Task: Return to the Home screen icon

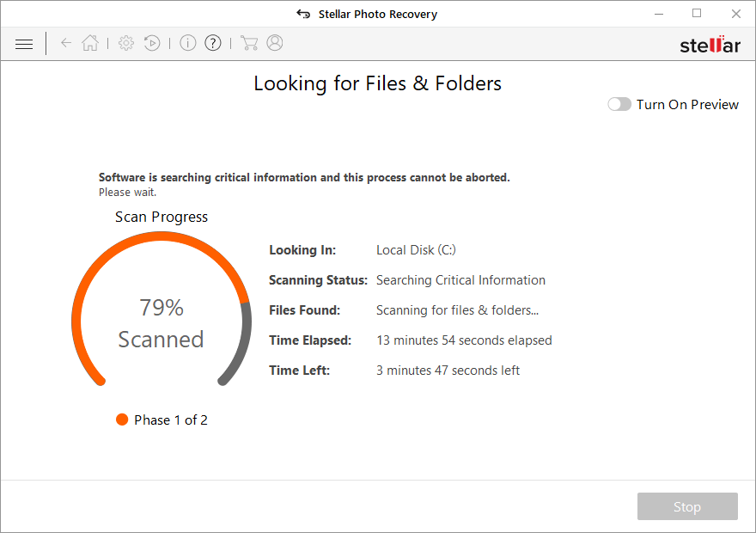Action: point(89,43)
